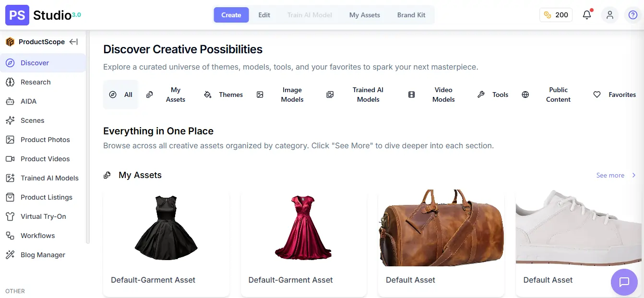
Task: Open the user account icon
Action: coord(609,15)
